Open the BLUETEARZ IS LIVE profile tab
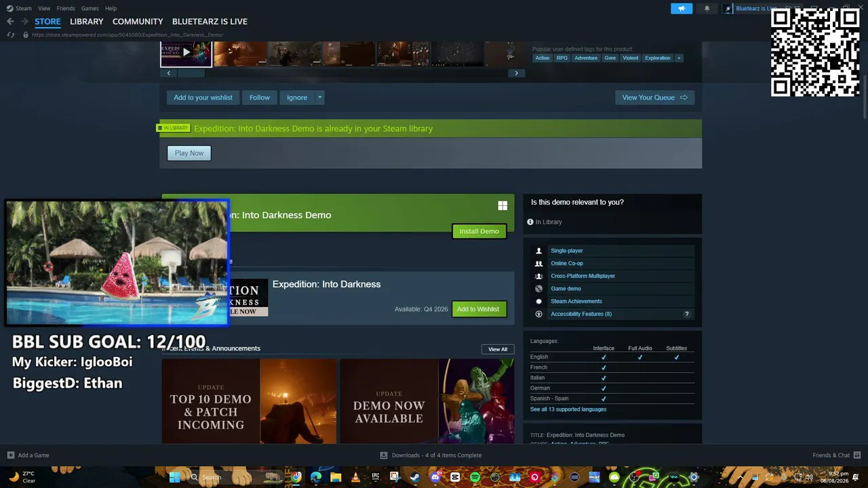Viewport: 868px width, 488px height. point(210,22)
